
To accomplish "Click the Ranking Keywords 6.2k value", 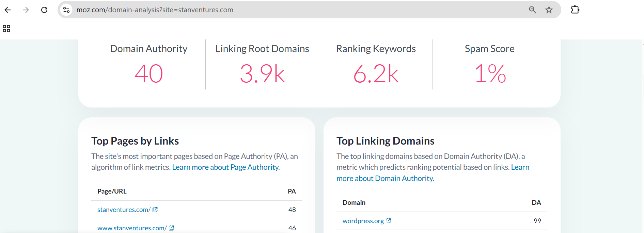I will [376, 74].
